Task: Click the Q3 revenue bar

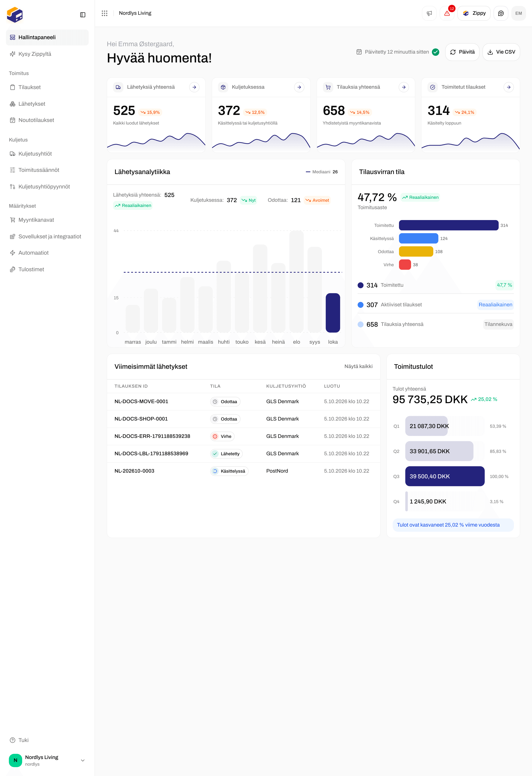Action: 445,476
